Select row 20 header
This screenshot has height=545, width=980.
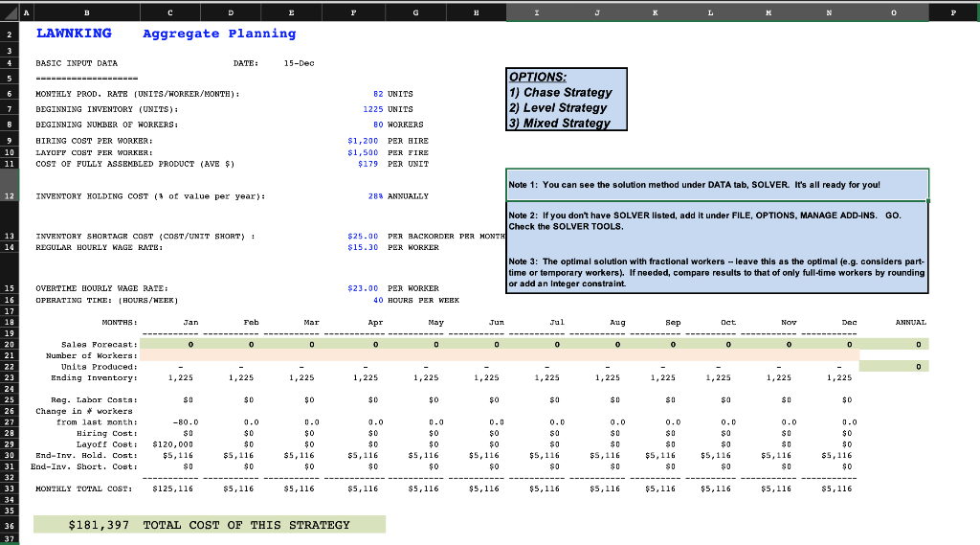pos(10,344)
